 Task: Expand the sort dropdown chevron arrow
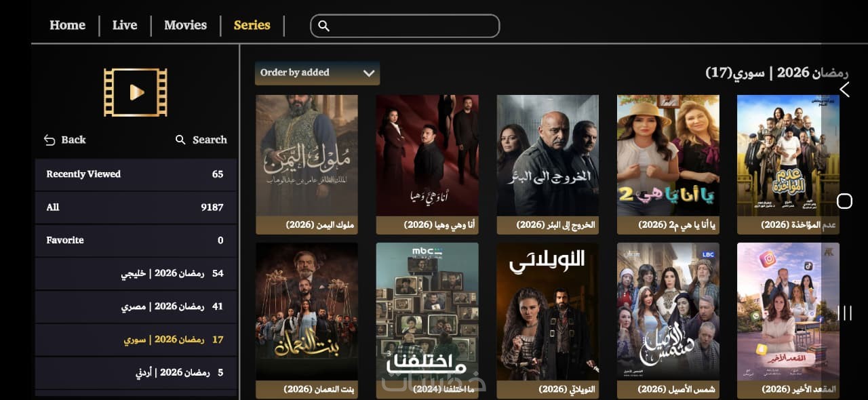coord(369,73)
